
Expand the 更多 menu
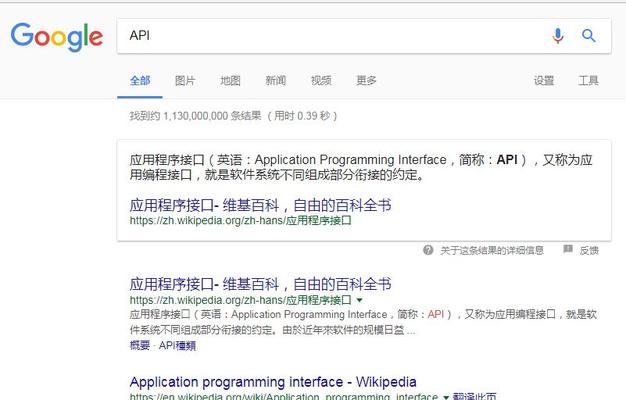coord(366,81)
